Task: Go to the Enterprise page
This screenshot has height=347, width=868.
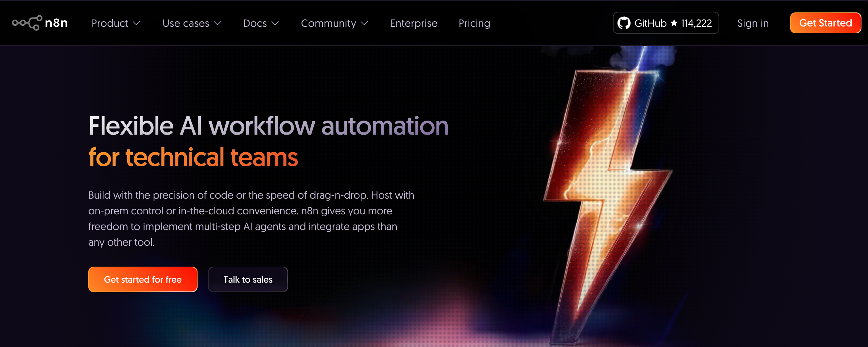Action: click(414, 23)
